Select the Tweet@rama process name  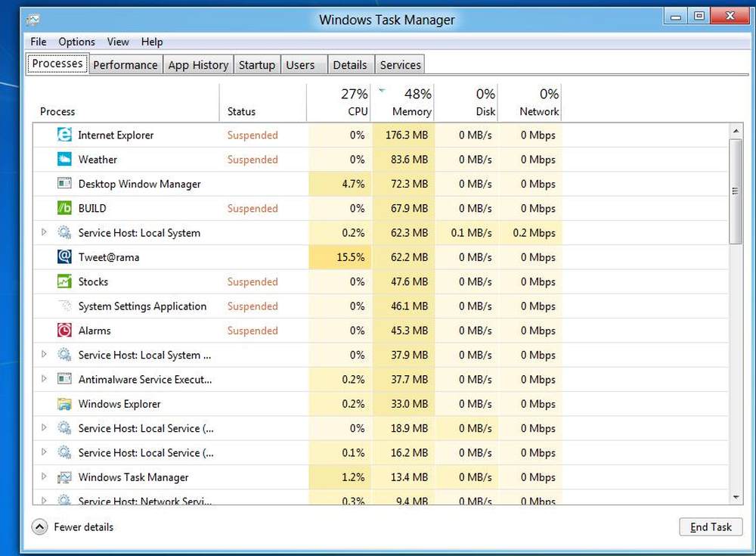click(x=109, y=257)
